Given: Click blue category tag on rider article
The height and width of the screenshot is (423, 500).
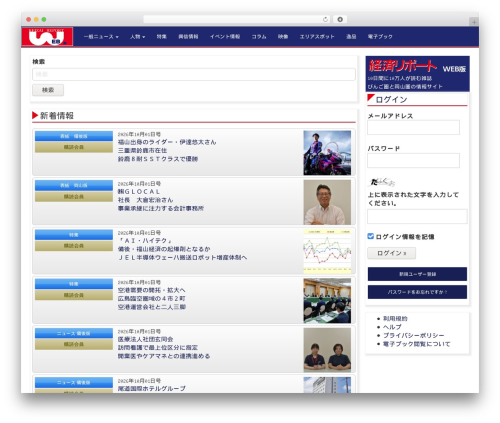Looking at the screenshot, I should tap(74, 136).
